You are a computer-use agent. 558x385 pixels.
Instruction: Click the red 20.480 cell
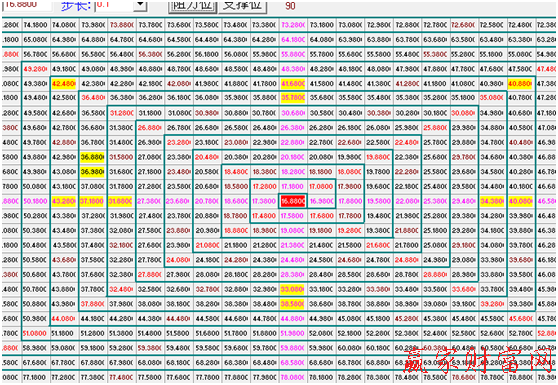point(207,157)
